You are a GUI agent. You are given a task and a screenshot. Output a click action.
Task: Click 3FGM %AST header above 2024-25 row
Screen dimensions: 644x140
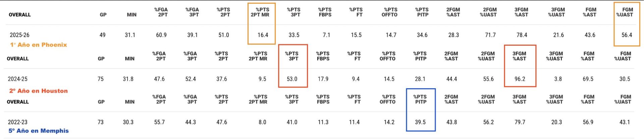tap(519, 56)
